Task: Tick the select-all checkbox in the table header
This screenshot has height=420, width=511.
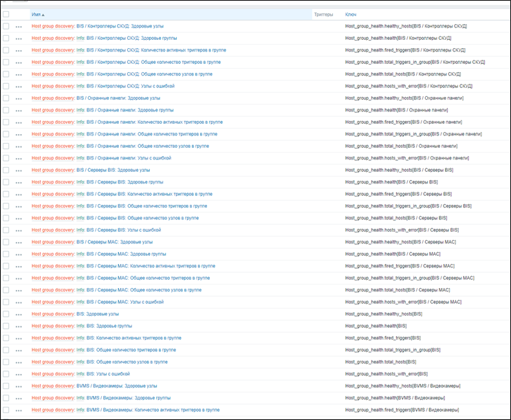Action: click(x=6, y=14)
